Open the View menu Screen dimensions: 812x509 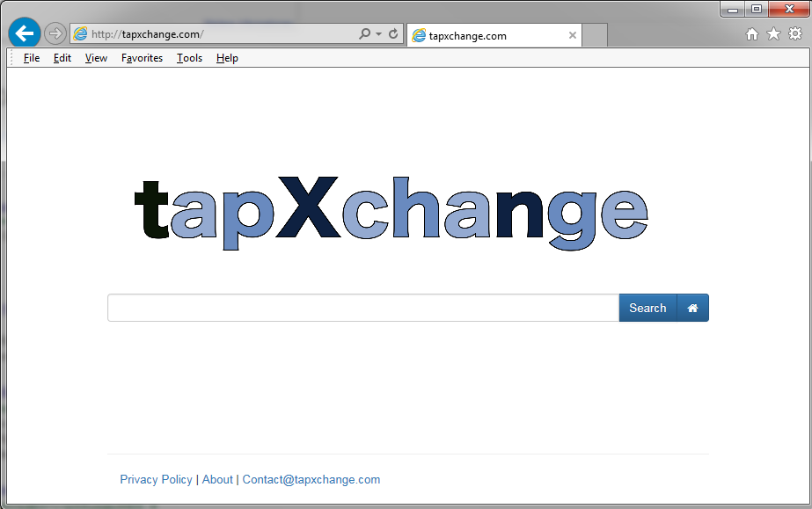pos(96,58)
